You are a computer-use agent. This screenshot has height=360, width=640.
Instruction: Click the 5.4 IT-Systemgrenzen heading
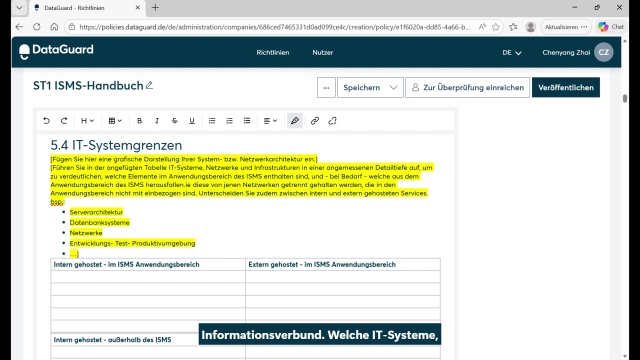point(116,145)
